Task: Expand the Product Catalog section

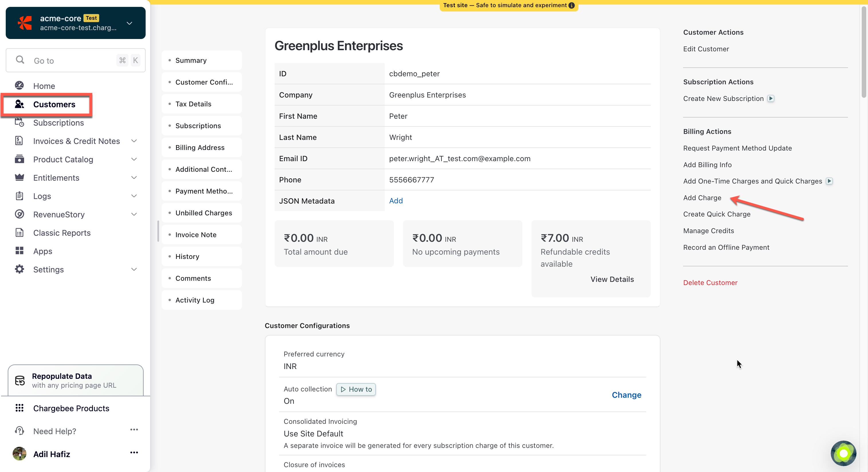Action: (134, 159)
